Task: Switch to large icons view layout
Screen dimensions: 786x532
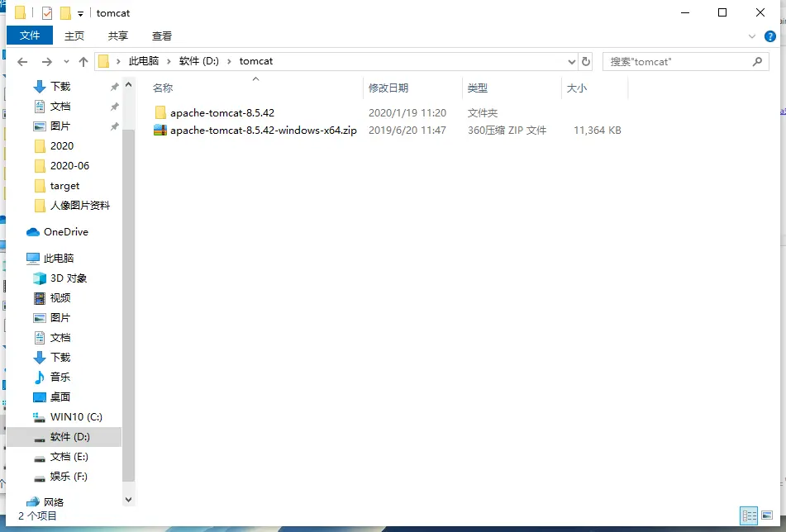Action: click(767, 515)
